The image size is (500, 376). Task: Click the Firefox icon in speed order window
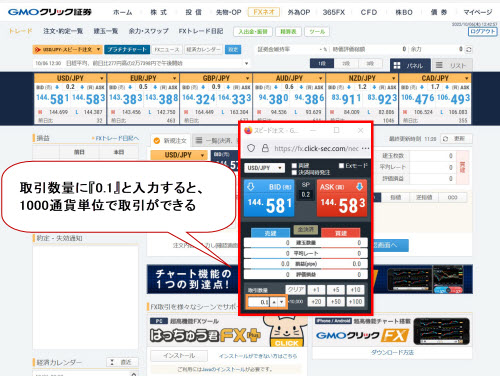[x=248, y=130]
